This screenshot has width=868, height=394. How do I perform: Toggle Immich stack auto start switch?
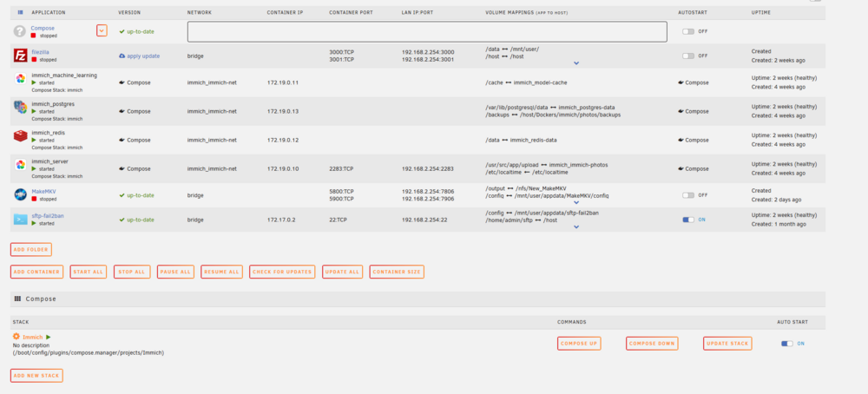coord(786,344)
